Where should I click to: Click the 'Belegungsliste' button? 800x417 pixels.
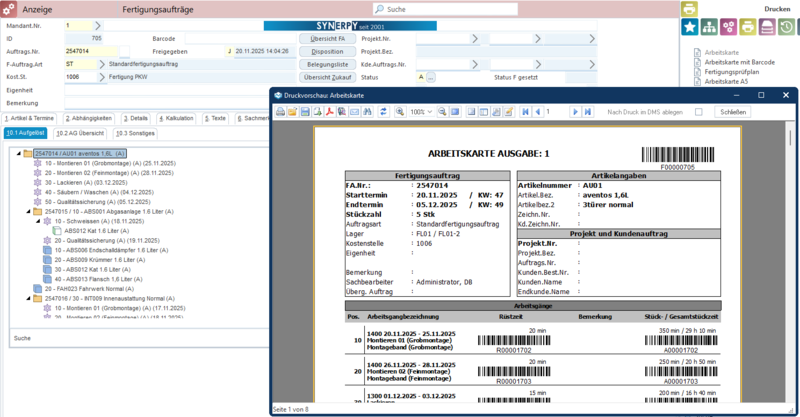point(327,64)
